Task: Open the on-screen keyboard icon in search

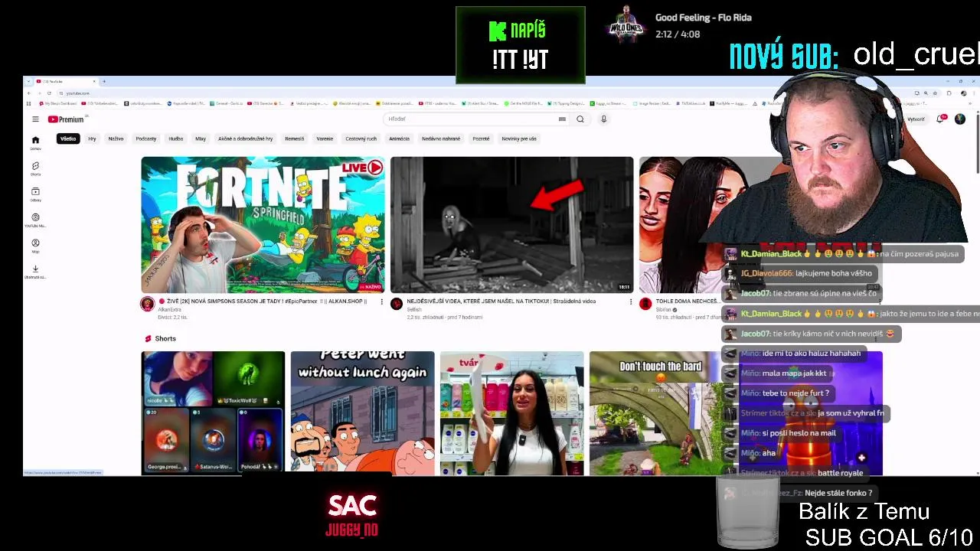Action: [x=562, y=119]
